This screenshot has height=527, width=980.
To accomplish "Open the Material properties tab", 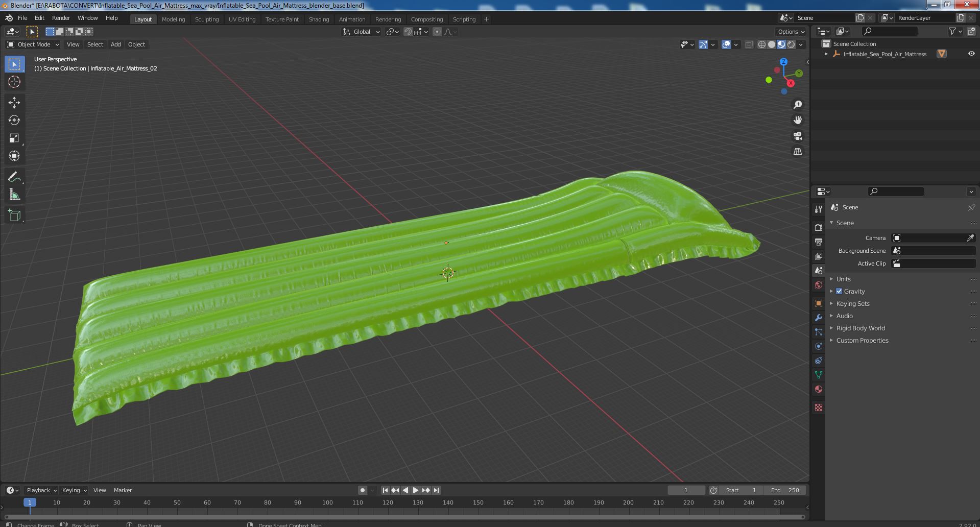I will [x=819, y=389].
